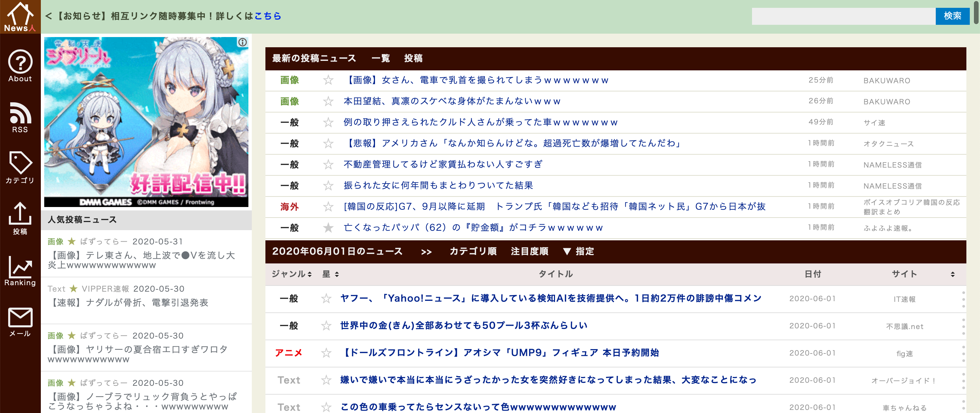Viewport: 980px width, 413px height.
Task: Click the サイ速 site name
Action: [874, 123]
